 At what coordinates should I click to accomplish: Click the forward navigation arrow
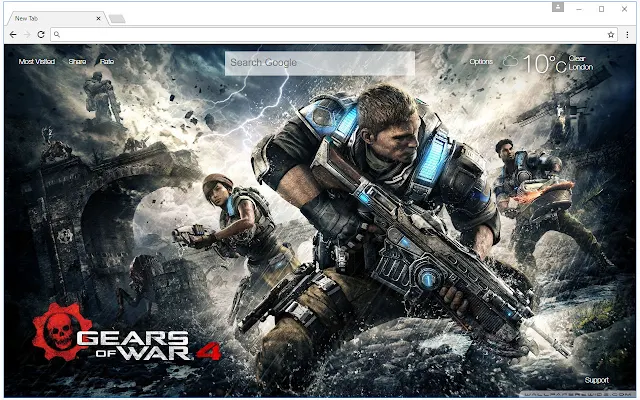[27, 35]
